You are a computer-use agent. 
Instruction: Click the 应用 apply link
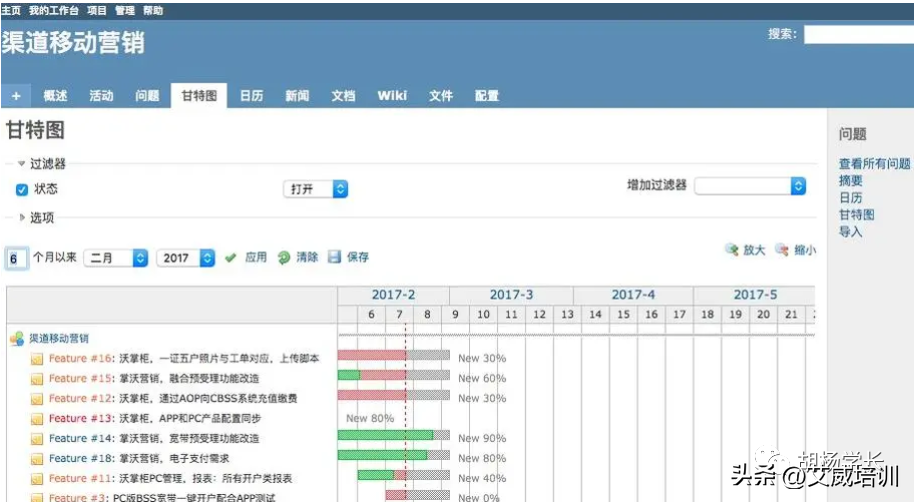[256, 257]
